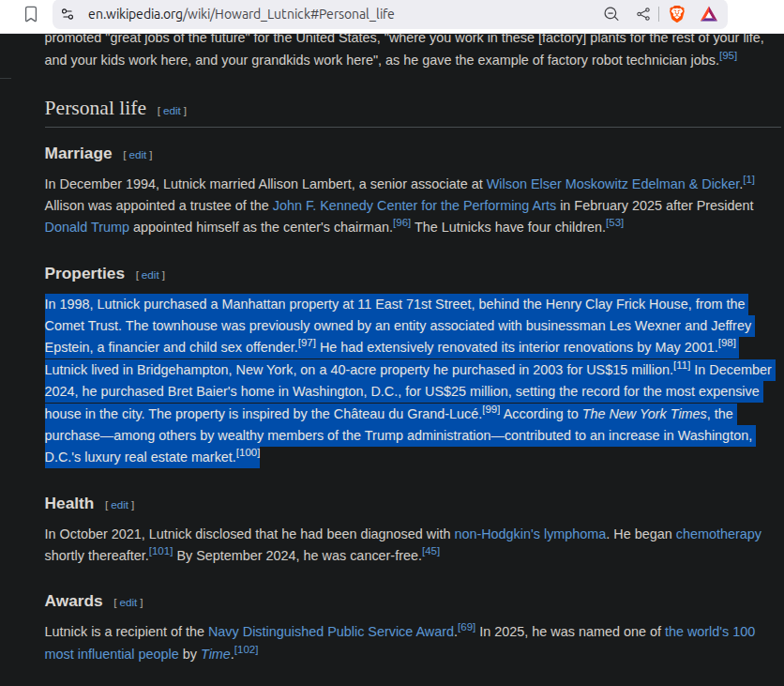Jump to citation 69

click(x=466, y=628)
